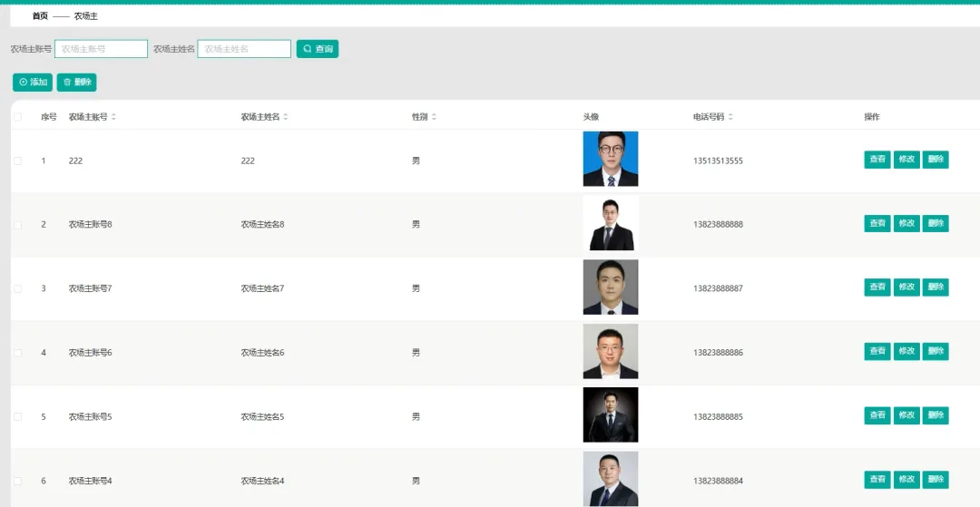Open avatar photo of 农场主姓名7
980x507 pixels.
(611, 288)
